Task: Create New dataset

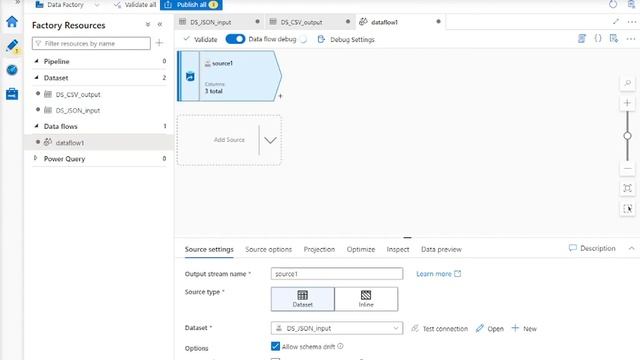Action: [524, 328]
